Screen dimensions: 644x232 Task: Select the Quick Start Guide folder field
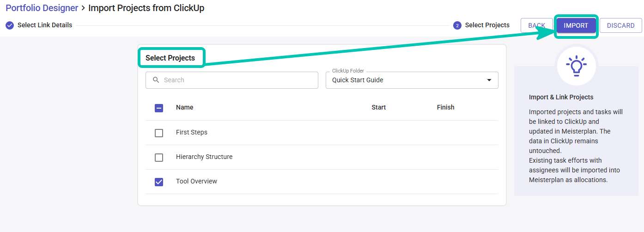click(412, 80)
